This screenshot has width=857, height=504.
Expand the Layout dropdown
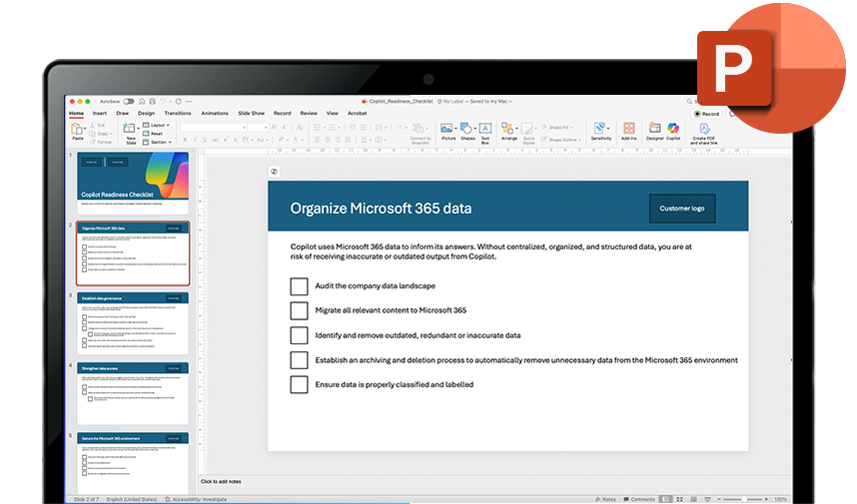point(159,126)
